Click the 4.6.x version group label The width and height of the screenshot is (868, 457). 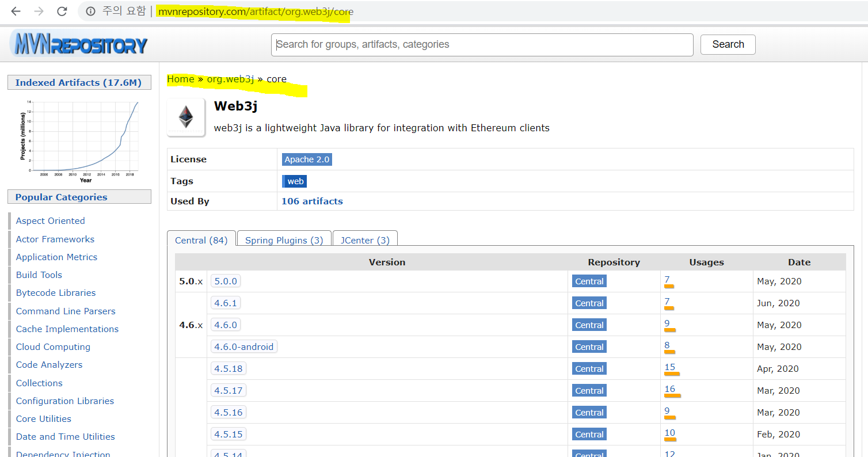pyautogui.click(x=191, y=325)
